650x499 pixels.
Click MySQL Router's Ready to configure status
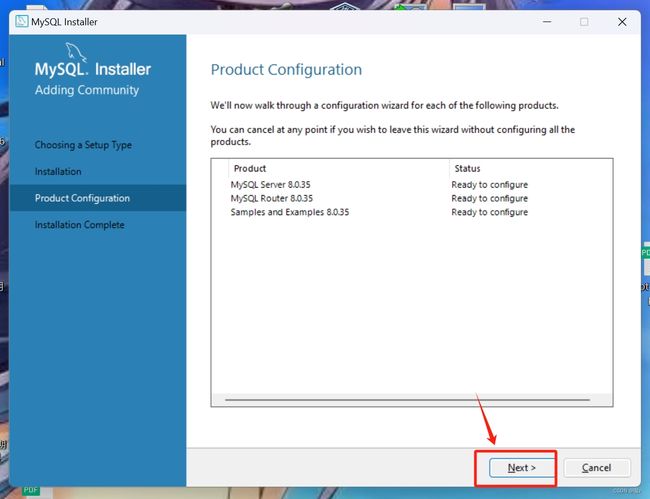pos(490,199)
